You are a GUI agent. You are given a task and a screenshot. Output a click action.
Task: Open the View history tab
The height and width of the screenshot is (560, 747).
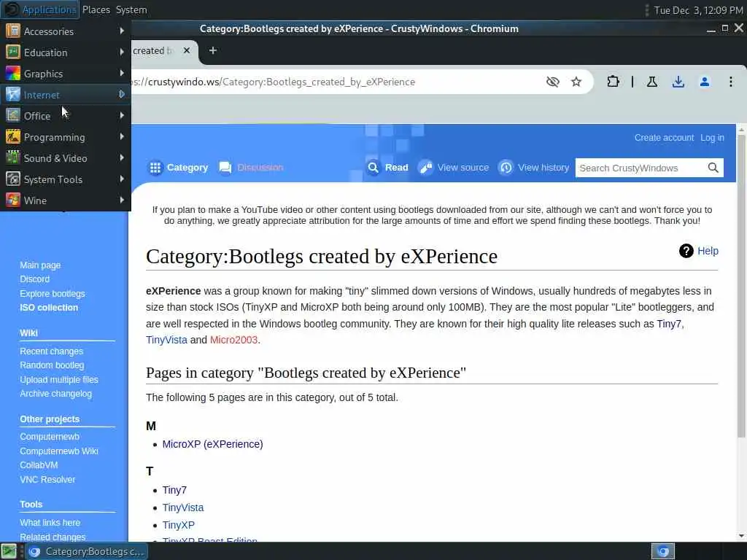click(534, 168)
